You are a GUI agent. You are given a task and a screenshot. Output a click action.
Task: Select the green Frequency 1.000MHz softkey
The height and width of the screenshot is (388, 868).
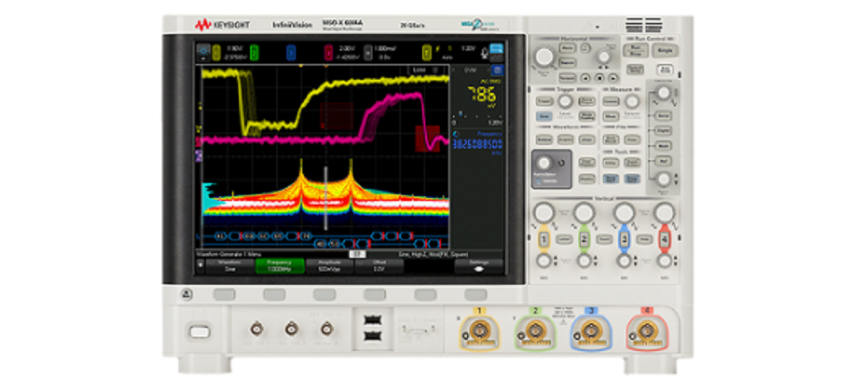pos(280,266)
